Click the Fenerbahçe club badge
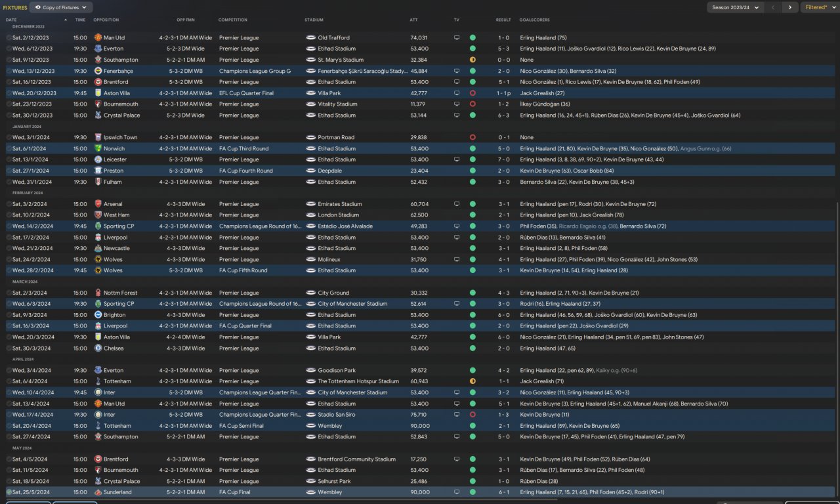This screenshot has height=504, width=840. [x=98, y=71]
